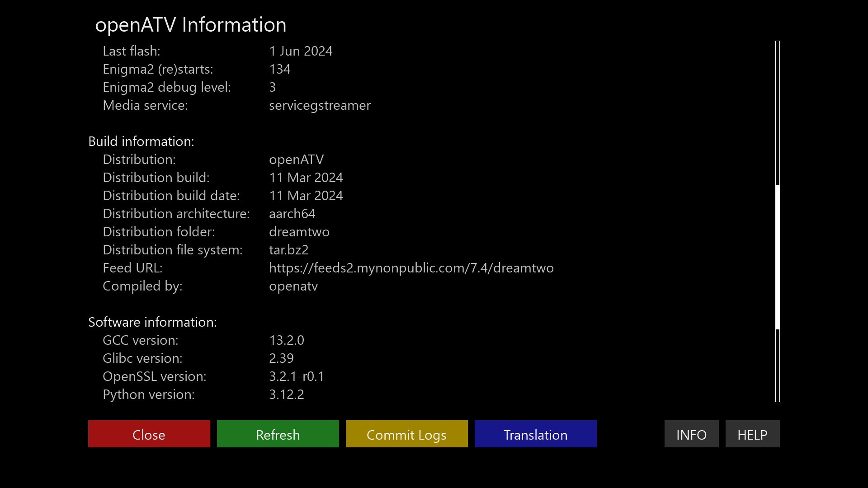Select the 'Distribution architecture:' label
The width and height of the screenshot is (868, 488).
point(176,214)
